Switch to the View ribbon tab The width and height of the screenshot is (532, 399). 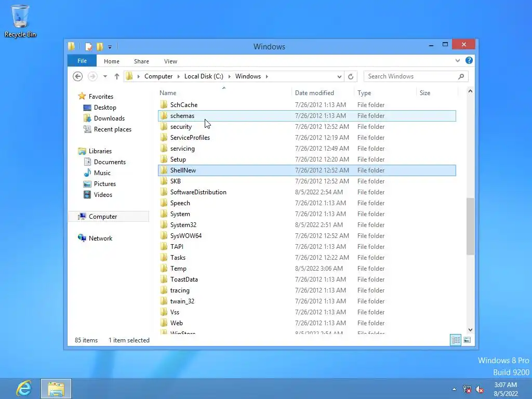(170, 61)
